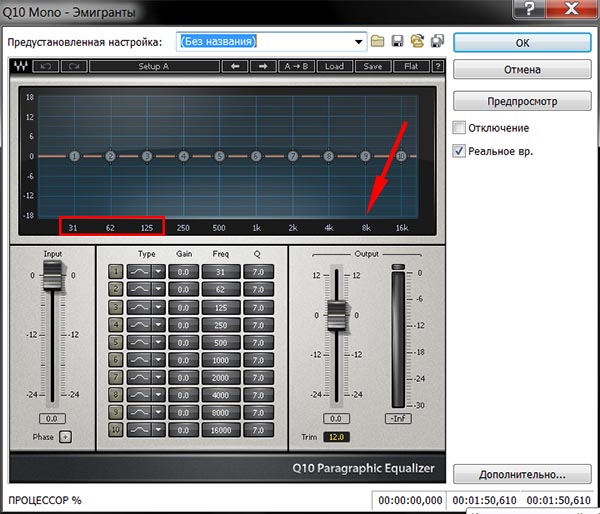Viewport: 600px width, 514px height.
Task: Click band 4 filter type shape icon
Action: pyautogui.click(x=139, y=325)
